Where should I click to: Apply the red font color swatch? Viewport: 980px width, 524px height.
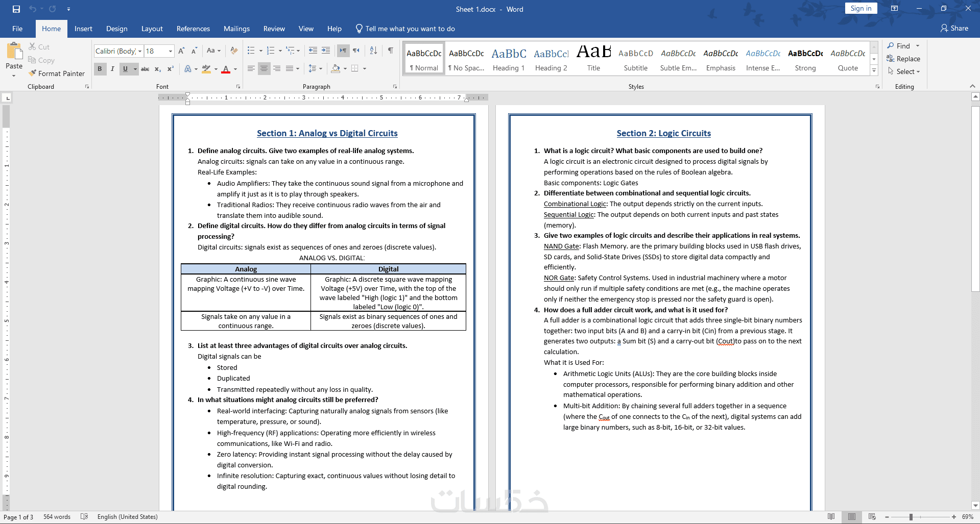(x=226, y=69)
